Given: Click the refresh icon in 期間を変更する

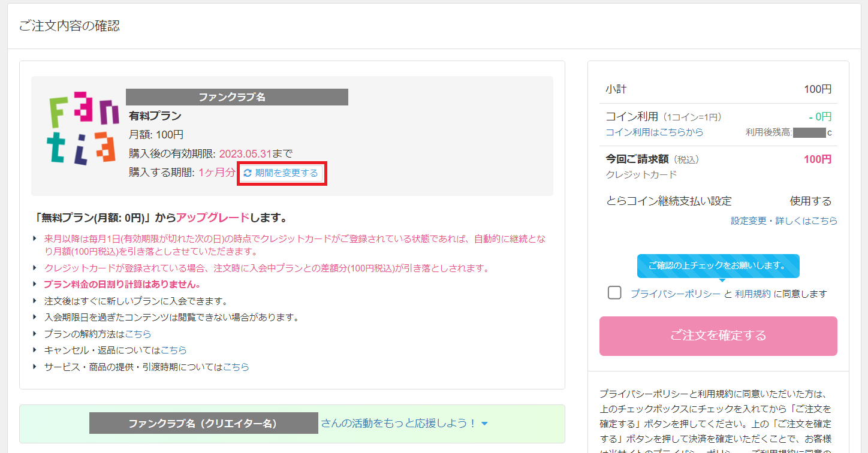Looking at the screenshot, I should tap(248, 173).
